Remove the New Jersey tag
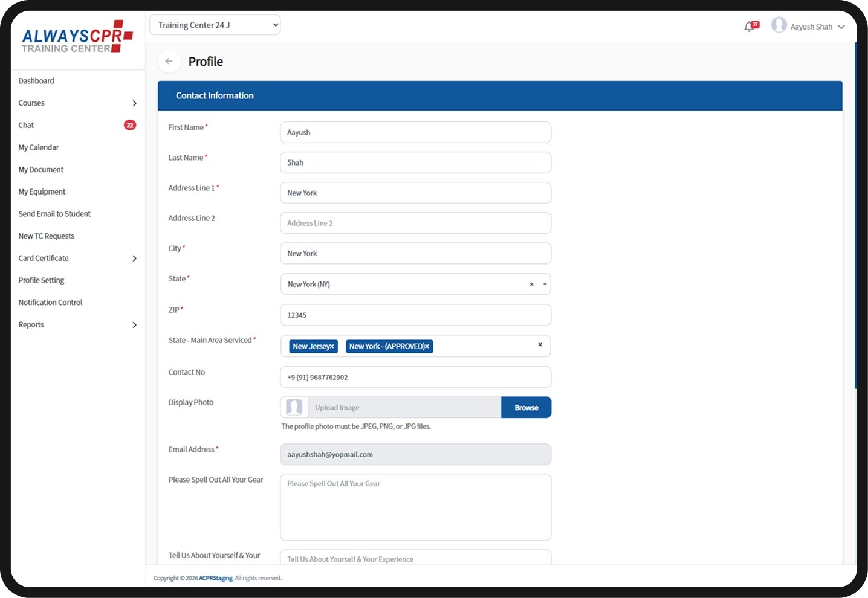Screen dimensions: 868x598 click(x=332, y=347)
